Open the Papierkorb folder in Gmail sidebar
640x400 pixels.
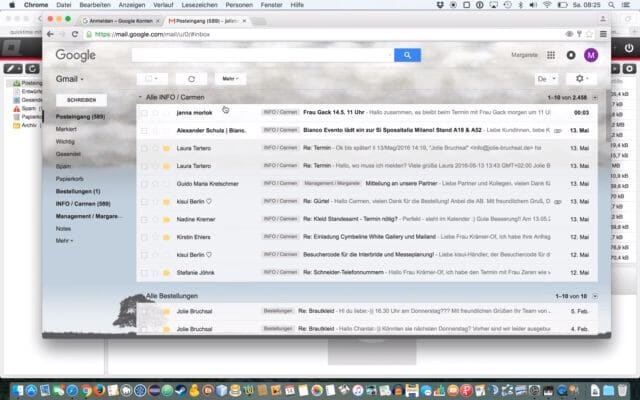pos(70,179)
